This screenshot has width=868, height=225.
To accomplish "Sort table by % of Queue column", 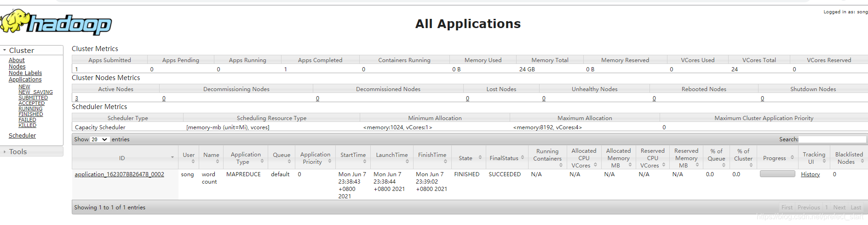I will (716, 158).
